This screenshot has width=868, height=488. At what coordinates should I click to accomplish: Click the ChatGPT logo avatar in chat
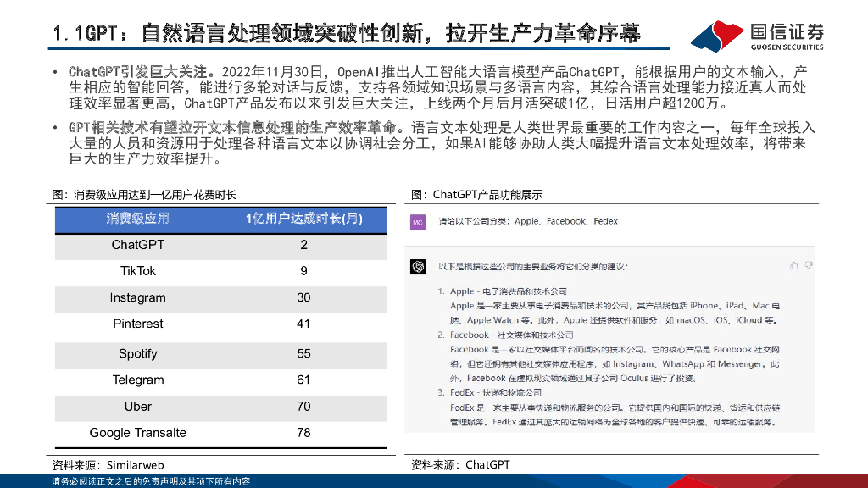pyautogui.click(x=418, y=267)
